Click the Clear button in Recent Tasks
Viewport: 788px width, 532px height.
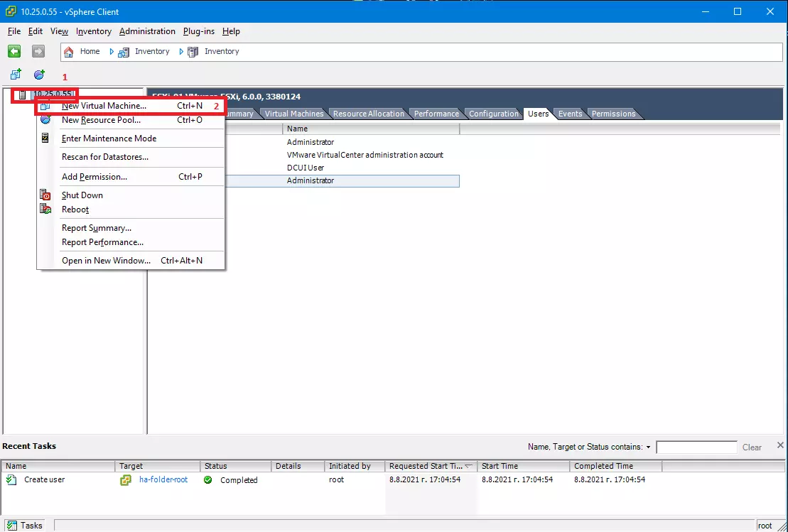752,447
